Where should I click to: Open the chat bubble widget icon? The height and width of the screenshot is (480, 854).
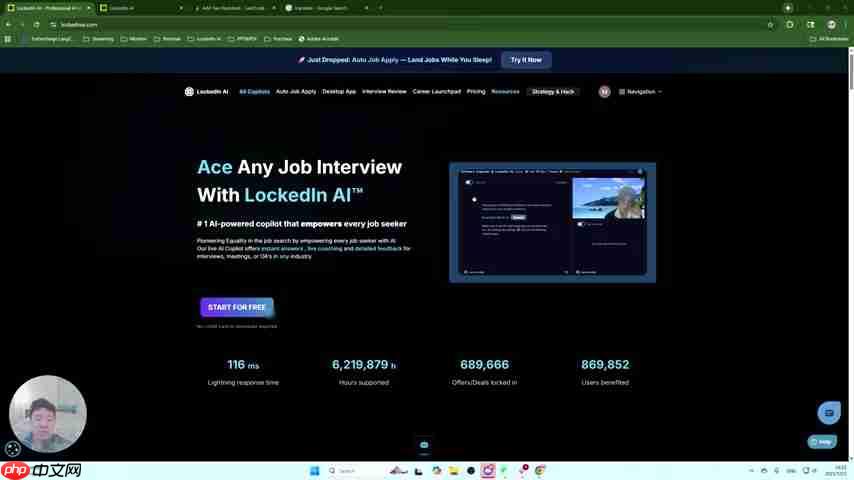coord(828,413)
